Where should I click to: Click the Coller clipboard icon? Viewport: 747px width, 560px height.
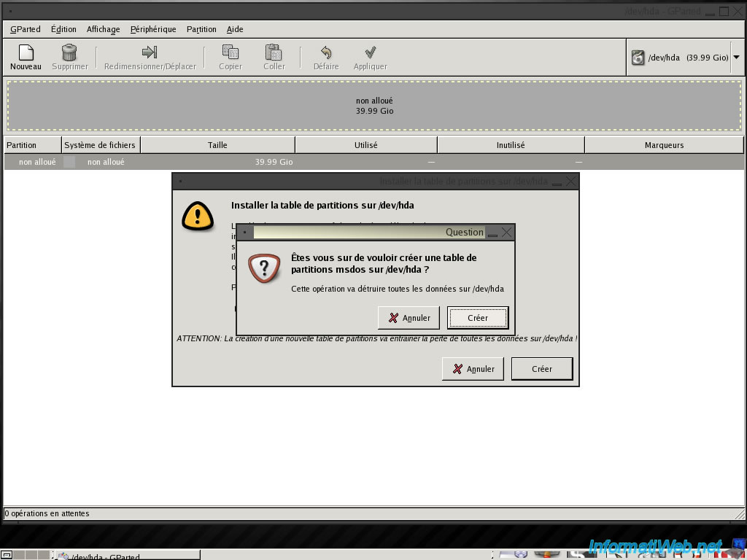[x=274, y=52]
